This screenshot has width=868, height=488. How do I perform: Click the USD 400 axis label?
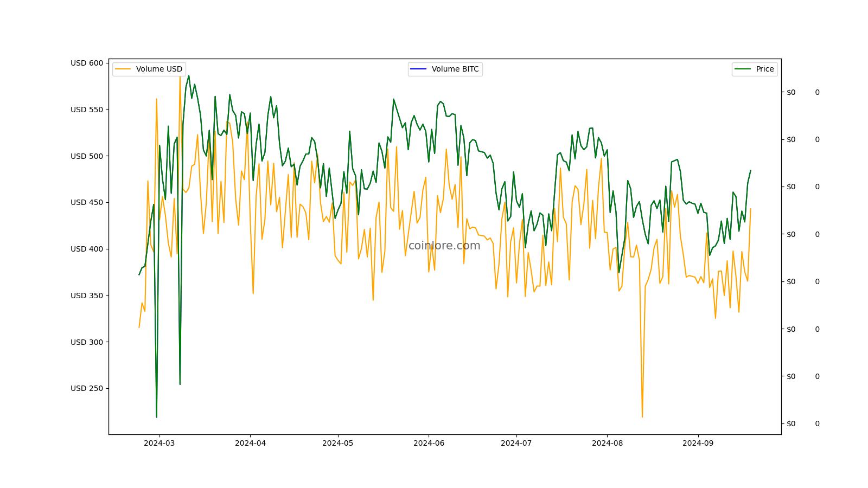[86, 249]
